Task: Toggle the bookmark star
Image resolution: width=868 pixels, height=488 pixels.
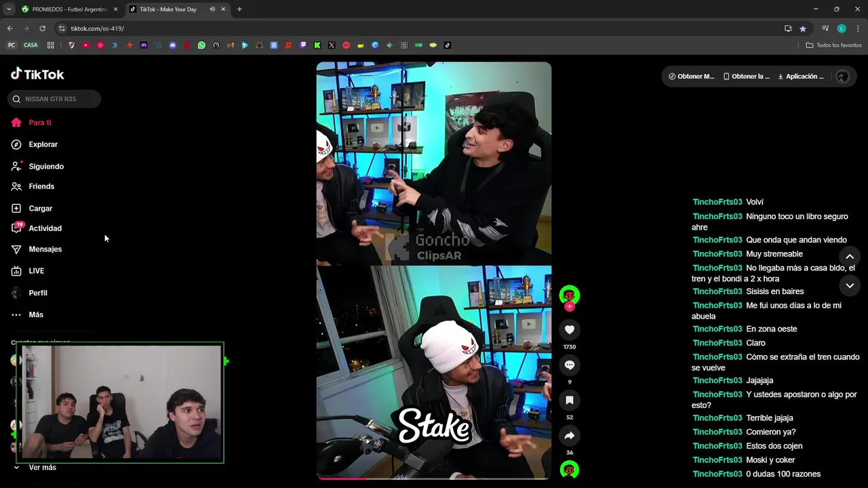Action: coord(803,28)
